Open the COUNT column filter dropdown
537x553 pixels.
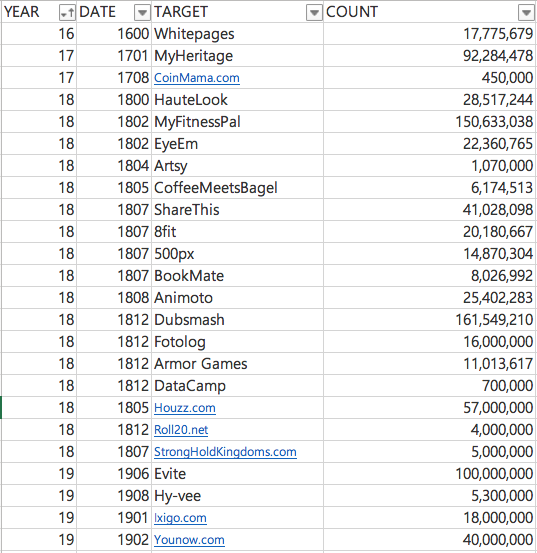tap(526, 13)
